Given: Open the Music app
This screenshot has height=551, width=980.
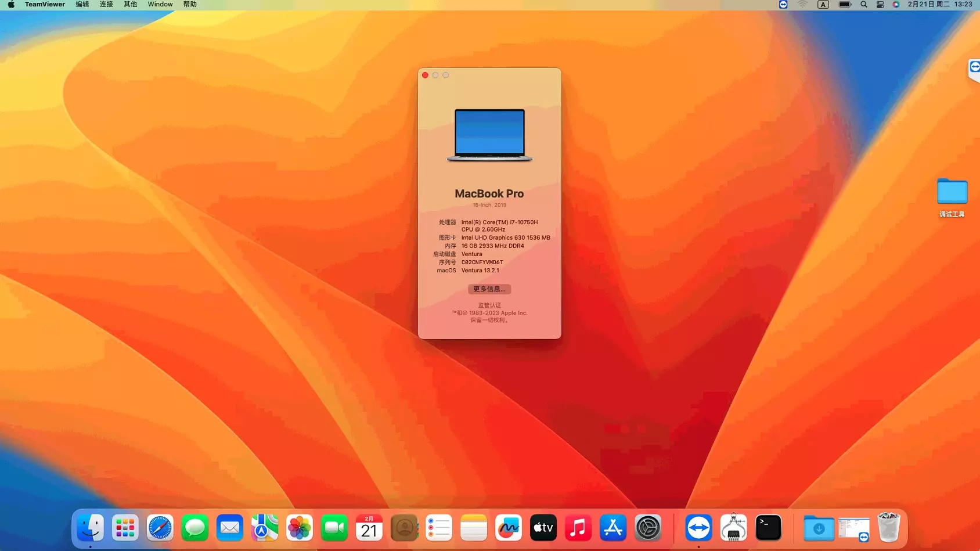Looking at the screenshot, I should 578,528.
